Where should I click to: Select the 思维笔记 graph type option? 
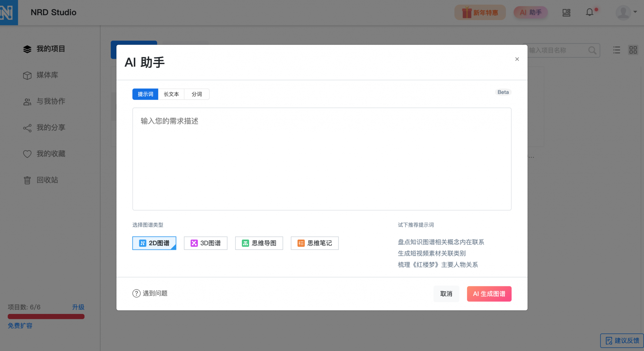[314, 243]
